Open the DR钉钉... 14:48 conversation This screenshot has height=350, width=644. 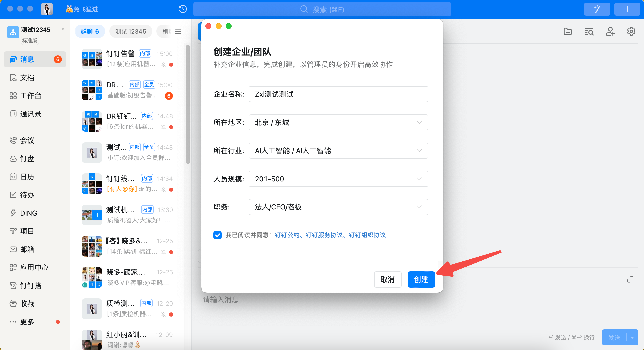pos(127,121)
